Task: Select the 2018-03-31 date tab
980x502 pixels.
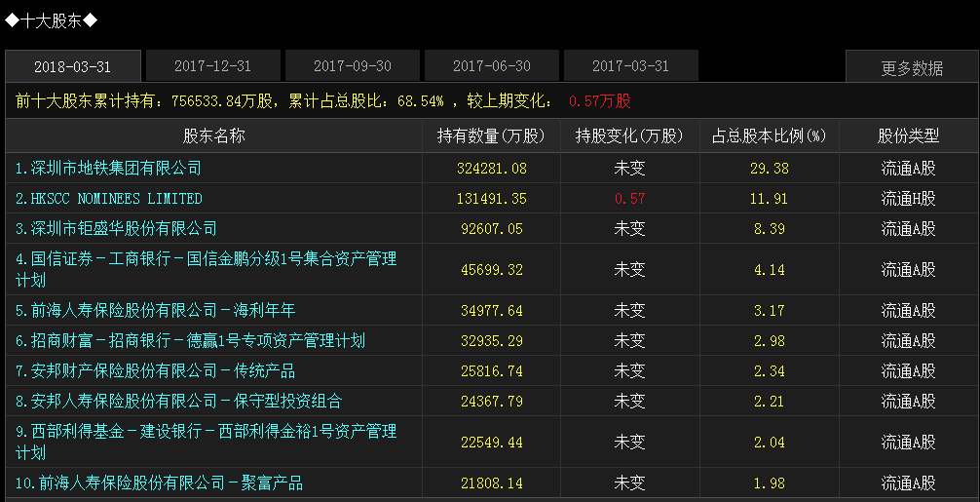Action: (72, 66)
